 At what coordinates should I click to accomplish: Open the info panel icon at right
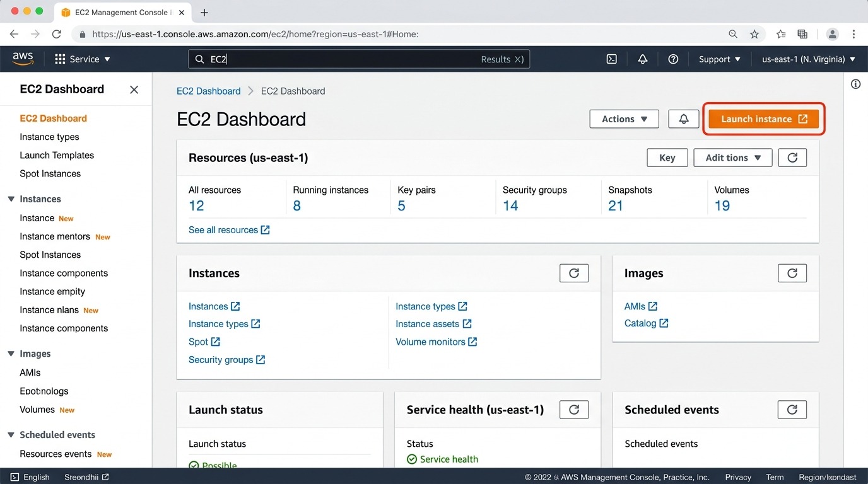click(x=855, y=84)
